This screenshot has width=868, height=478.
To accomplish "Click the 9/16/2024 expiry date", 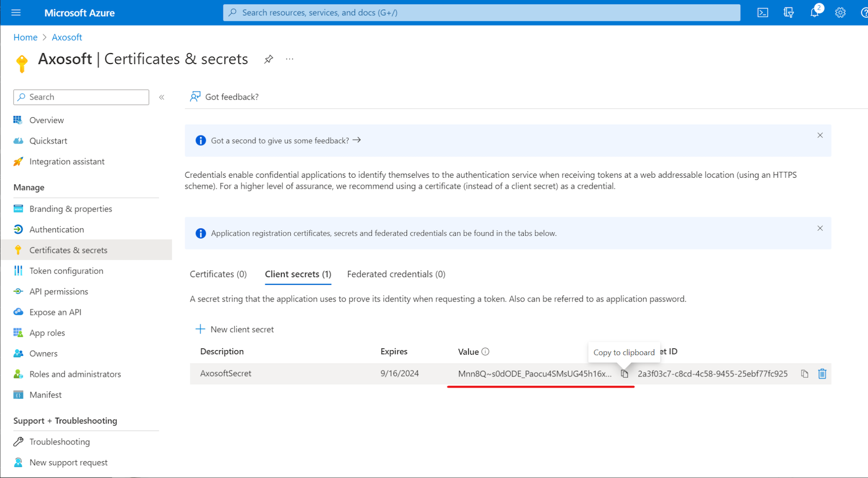I will (400, 373).
